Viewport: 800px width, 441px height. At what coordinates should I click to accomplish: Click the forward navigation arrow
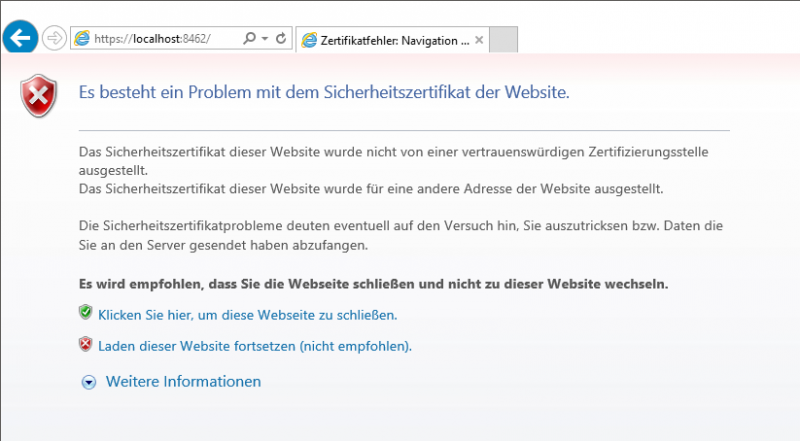coord(54,38)
